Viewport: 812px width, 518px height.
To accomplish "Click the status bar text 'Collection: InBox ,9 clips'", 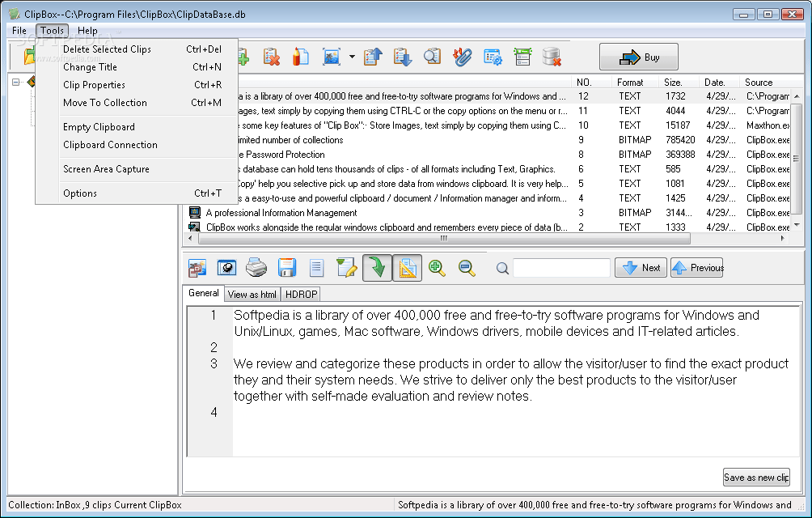I will point(60,505).
